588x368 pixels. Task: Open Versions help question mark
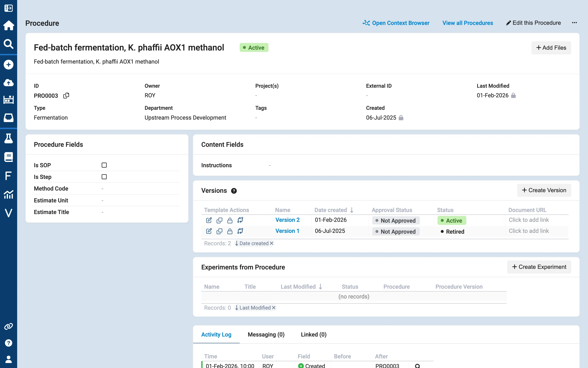pos(234,191)
